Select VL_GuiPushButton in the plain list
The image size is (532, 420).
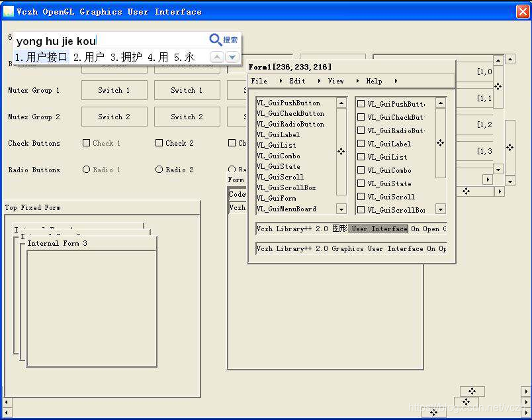pyautogui.click(x=288, y=103)
